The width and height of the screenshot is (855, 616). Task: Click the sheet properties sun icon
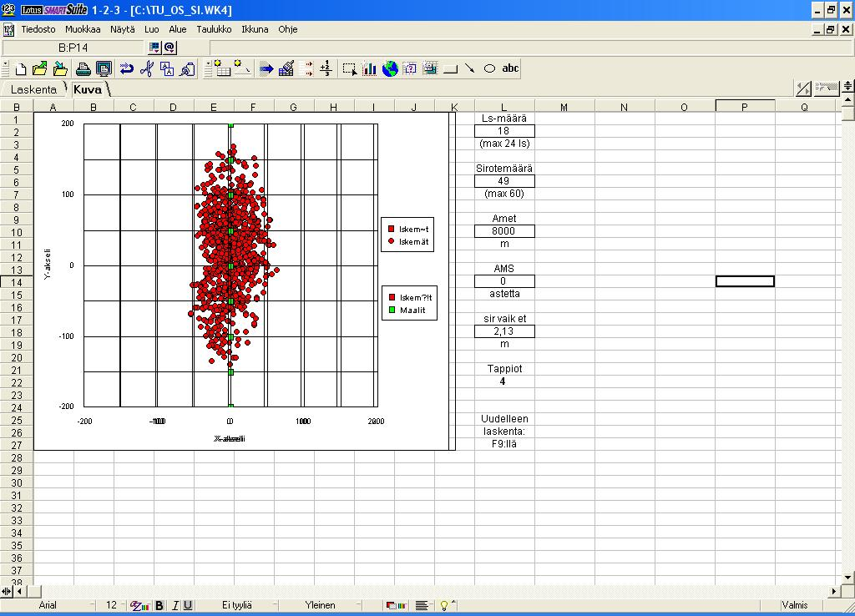[243, 68]
